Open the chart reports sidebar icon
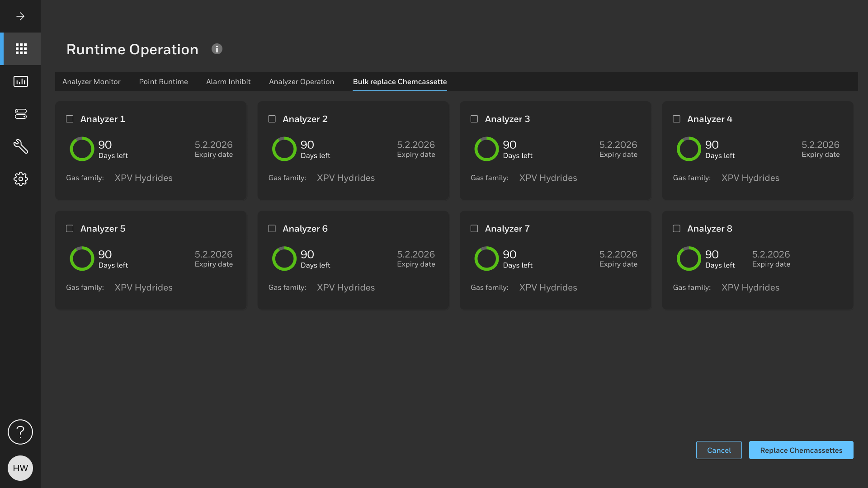Image resolution: width=868 pixels, height=488 pixels. coord(21,81)
